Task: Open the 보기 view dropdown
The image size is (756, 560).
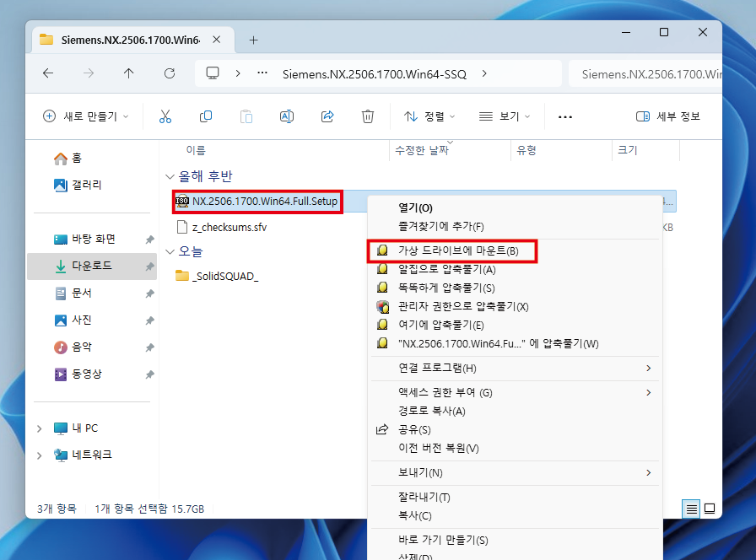Action: (x=505, y=116)
